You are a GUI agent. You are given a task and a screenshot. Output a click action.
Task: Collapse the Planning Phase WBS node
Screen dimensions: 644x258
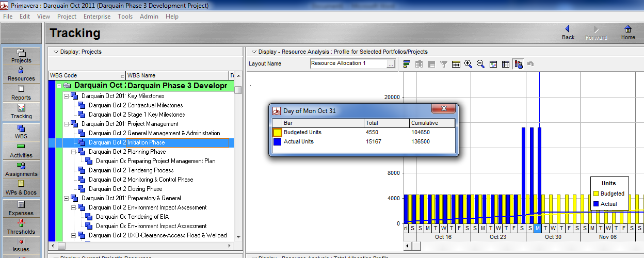[73, 152]
